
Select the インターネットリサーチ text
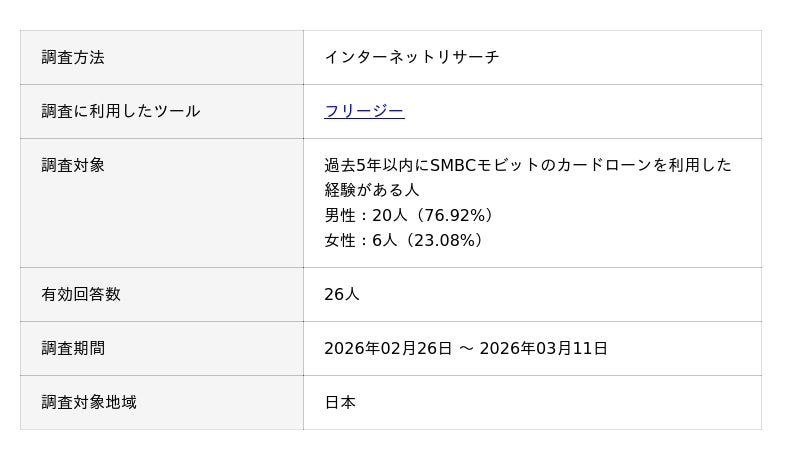(x=411, y=57)
